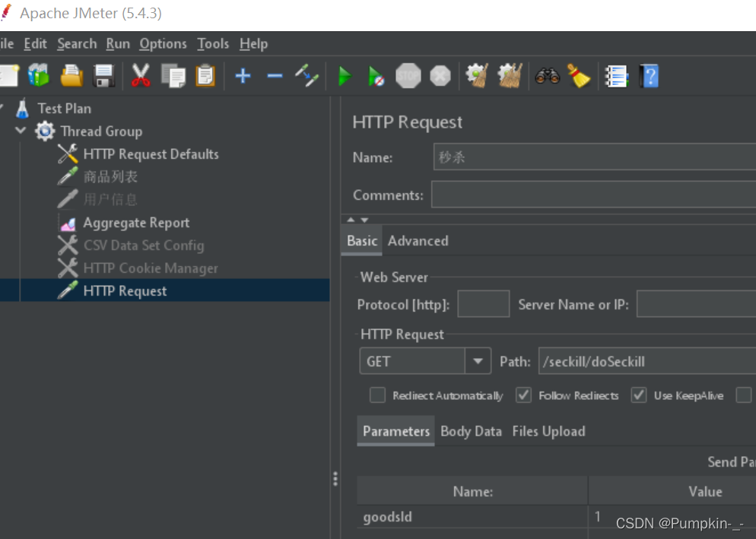Click the Protocol [http] input field
The width and height of the screenshot is (756, 539).
[x=483, y=304]
